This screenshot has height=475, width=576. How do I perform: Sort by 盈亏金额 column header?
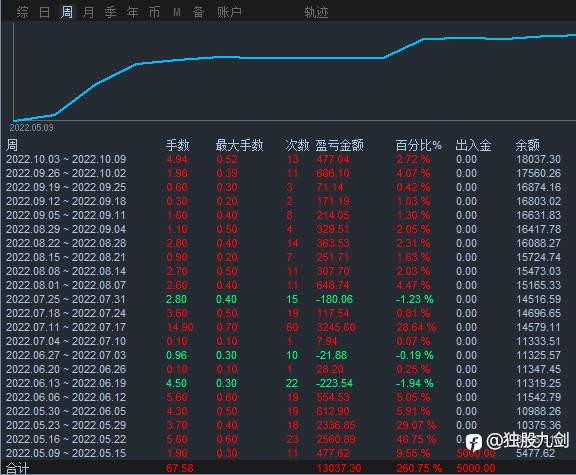pos(339,145)
